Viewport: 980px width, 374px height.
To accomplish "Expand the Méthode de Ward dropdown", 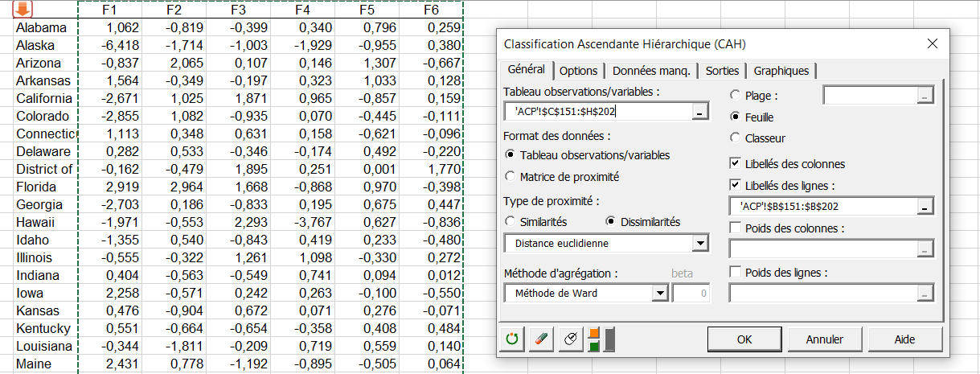I will [659, 294].
